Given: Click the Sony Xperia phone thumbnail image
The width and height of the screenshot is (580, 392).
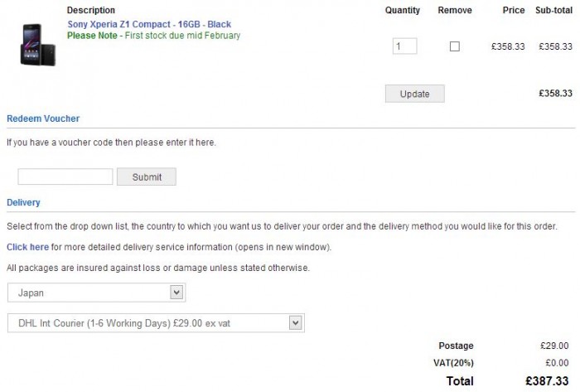Looking at the screenshot, I should pos(37,43).
